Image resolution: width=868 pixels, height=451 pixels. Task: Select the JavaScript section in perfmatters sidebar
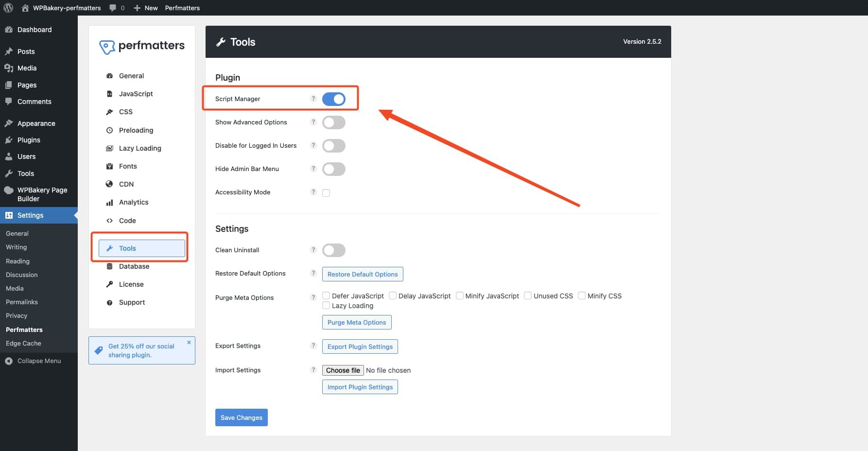coord(136,93)
